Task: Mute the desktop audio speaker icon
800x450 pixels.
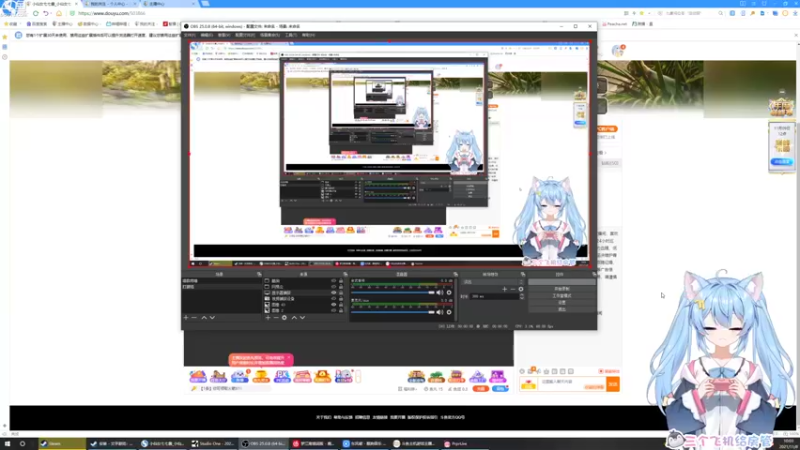Action: click(440, 293)
